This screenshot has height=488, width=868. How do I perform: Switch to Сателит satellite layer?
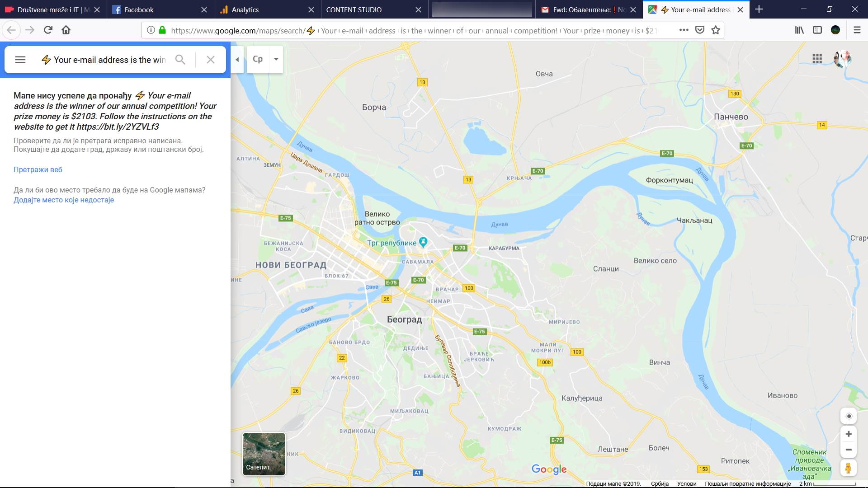click(264, 454)
